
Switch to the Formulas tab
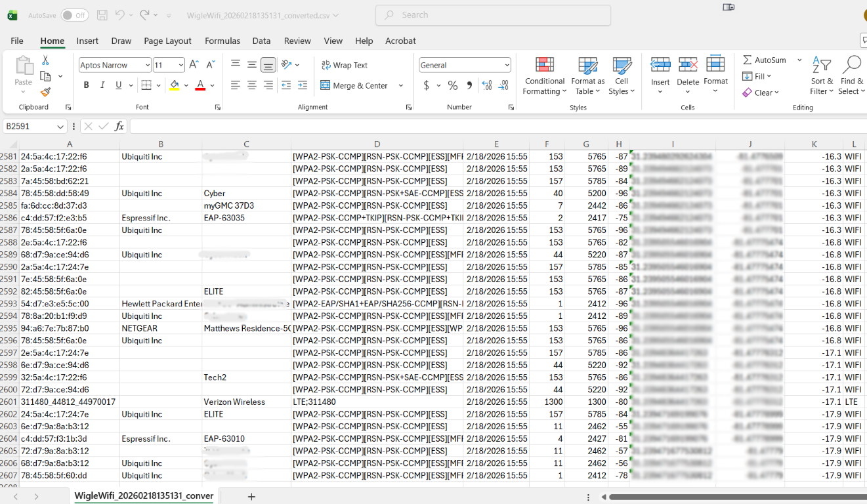click(222, 41)
